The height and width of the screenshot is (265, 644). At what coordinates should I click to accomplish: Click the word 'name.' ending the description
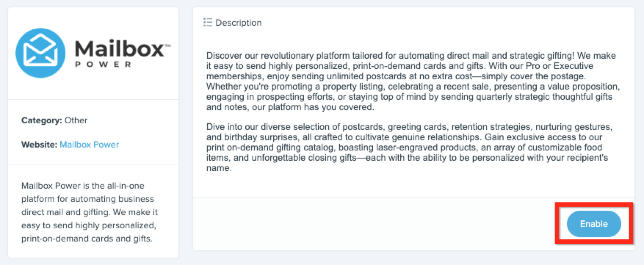[219, 168]
